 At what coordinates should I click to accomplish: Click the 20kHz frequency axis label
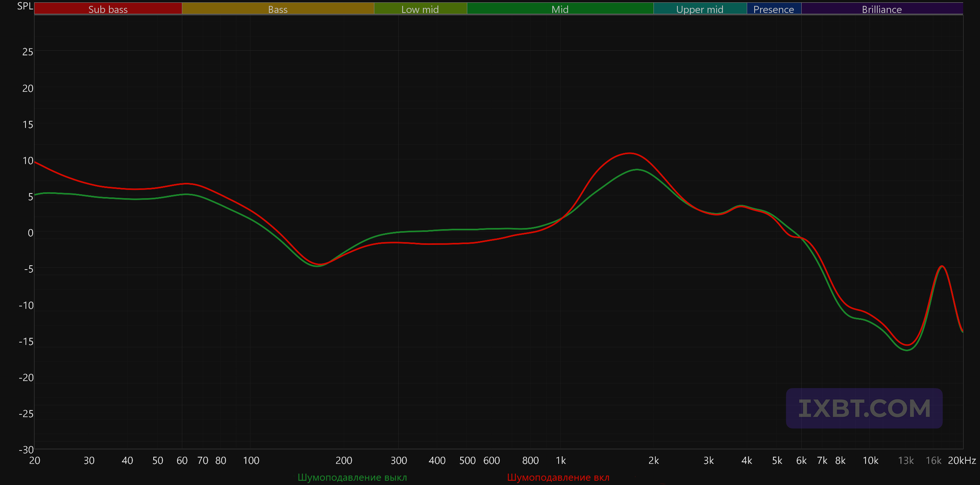click(x=962, y=461)
